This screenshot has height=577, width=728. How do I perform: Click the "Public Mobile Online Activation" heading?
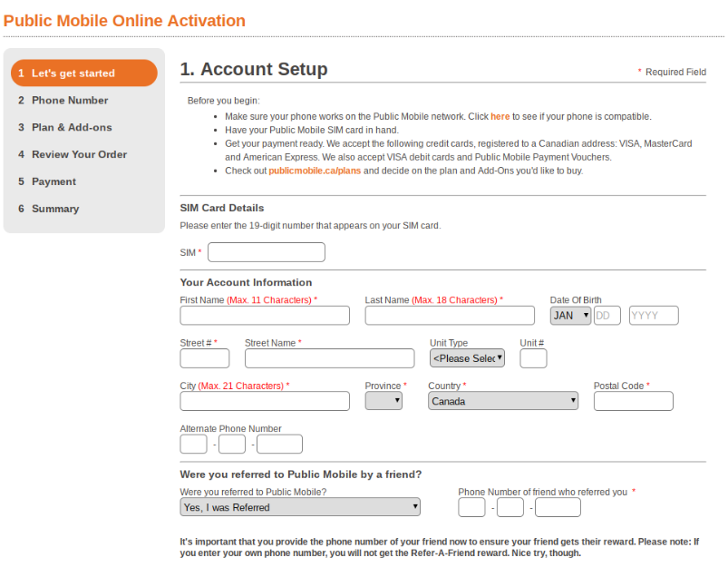point(124,21)
